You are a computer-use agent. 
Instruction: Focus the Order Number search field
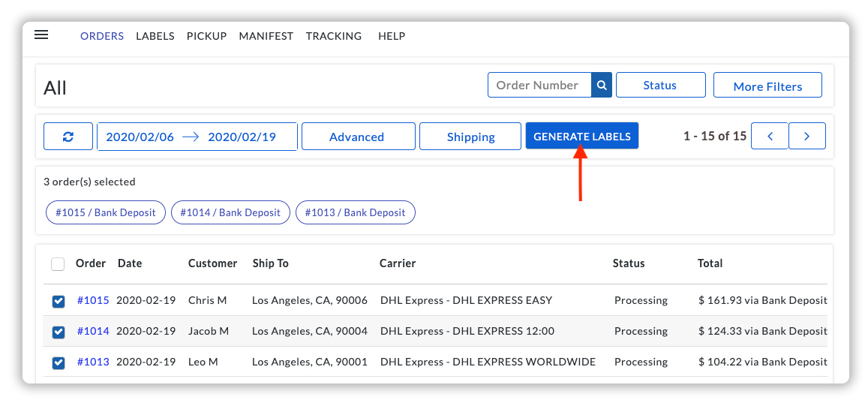[539, 86]
